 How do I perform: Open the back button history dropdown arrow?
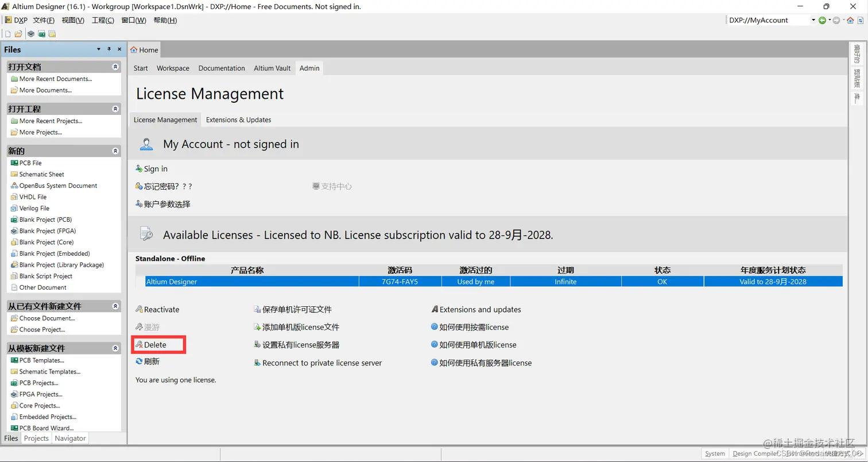[x=829, y=20]
